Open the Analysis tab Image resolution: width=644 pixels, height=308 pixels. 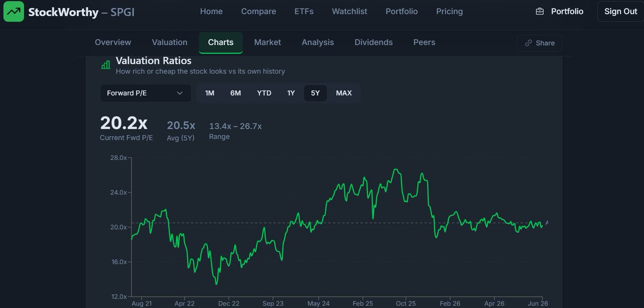(x=318, y=42)
